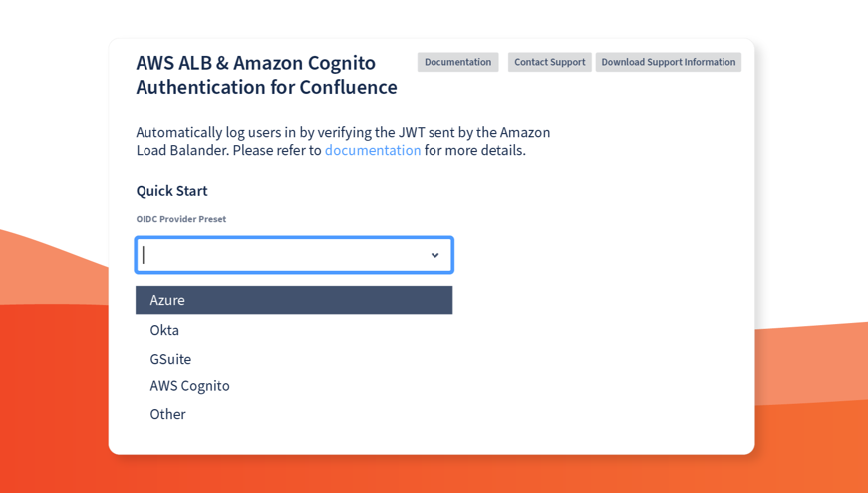Focus the OIDC Provider Preset input field
Image resolution: width=868 pixels, height=493 pixels.
click(x=284, y=255)
